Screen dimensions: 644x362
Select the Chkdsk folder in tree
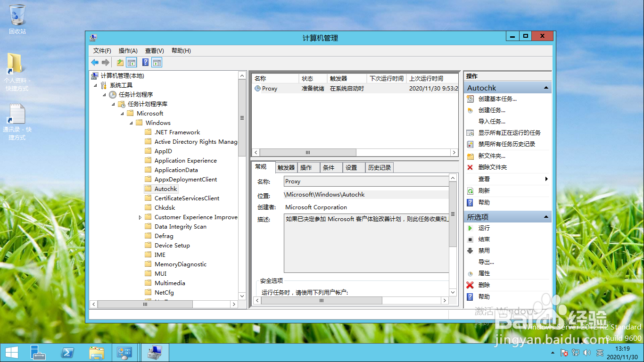point(165,207)
